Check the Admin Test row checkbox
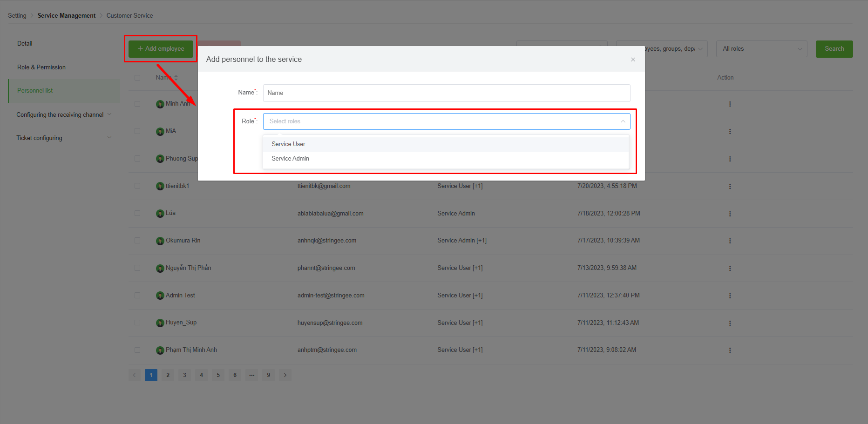This screenshot has height=424, width=868. pyautogui.click(x=137, y=295)
